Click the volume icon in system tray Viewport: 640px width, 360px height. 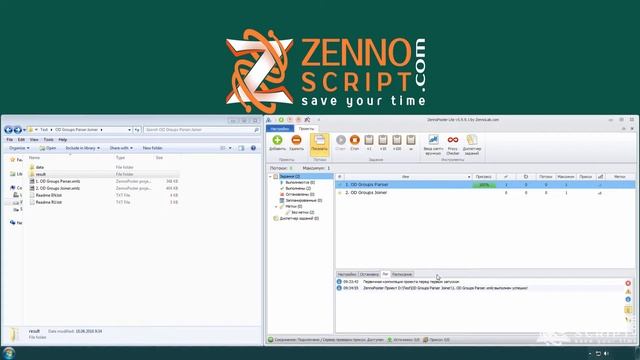pyautogui.click(x=606, y=353)
